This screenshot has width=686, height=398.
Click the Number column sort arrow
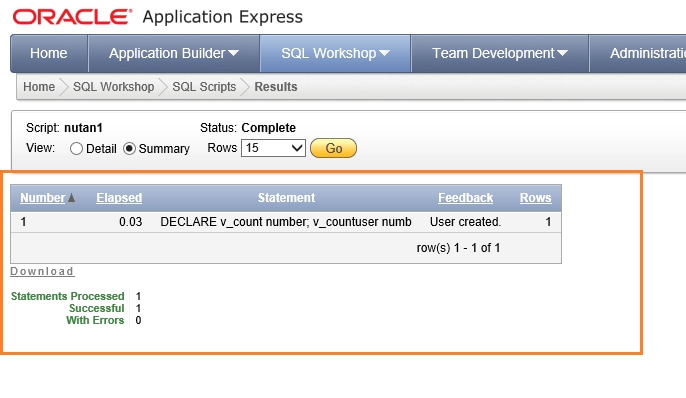(71, 198)
